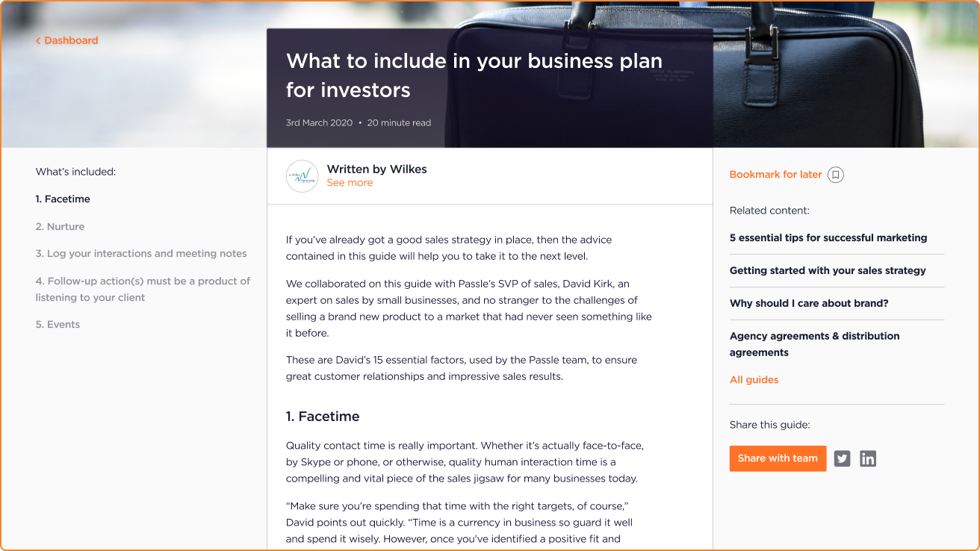This screenshot has height=551, width=980.
Task: Jump to section 2. Nurture
Action: [x=60, y=227]
